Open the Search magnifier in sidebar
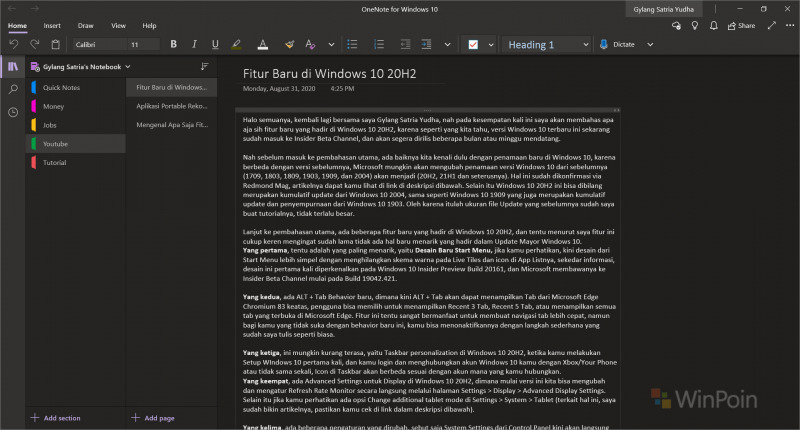The height and width of the screenshot is (430, 800). pos(13,89)
